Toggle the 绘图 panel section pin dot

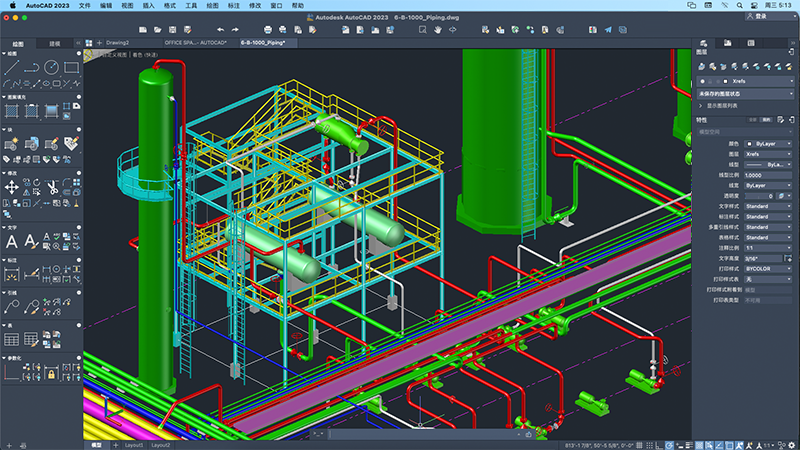[78, 54]
